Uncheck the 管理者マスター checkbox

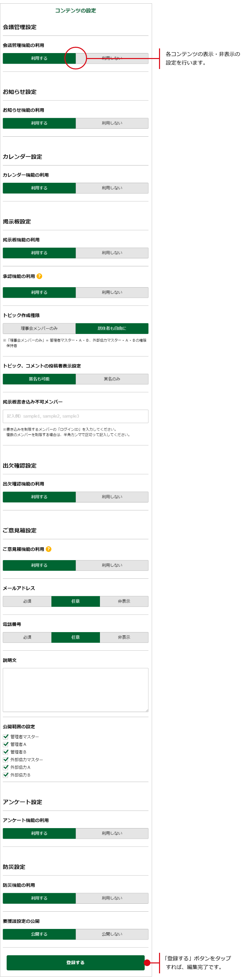tap(6, 737)
